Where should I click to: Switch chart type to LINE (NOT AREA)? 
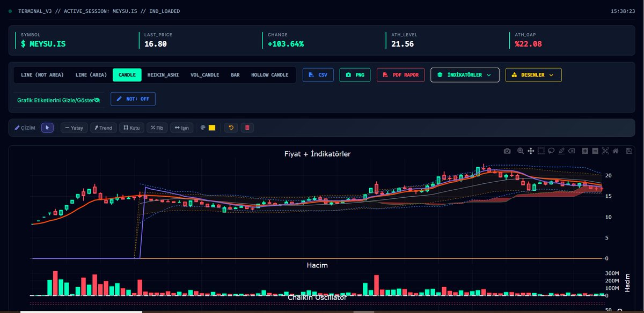point(42,75)
